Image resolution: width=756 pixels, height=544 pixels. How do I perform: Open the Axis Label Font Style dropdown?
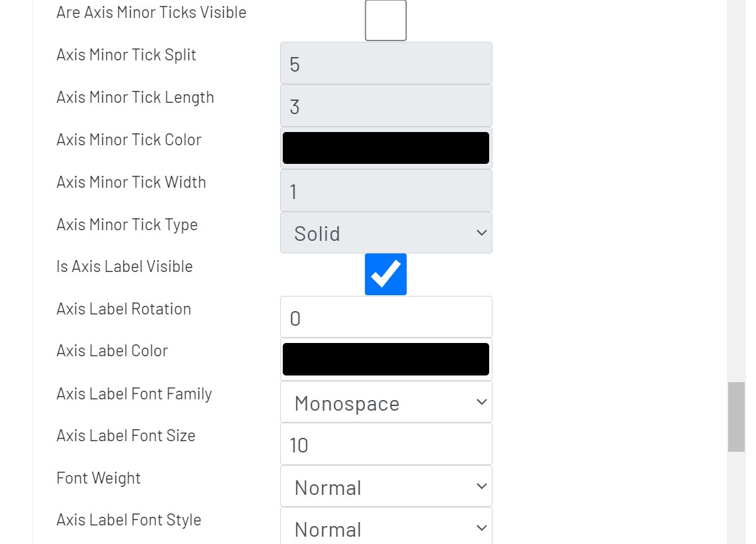click(386, 528)
